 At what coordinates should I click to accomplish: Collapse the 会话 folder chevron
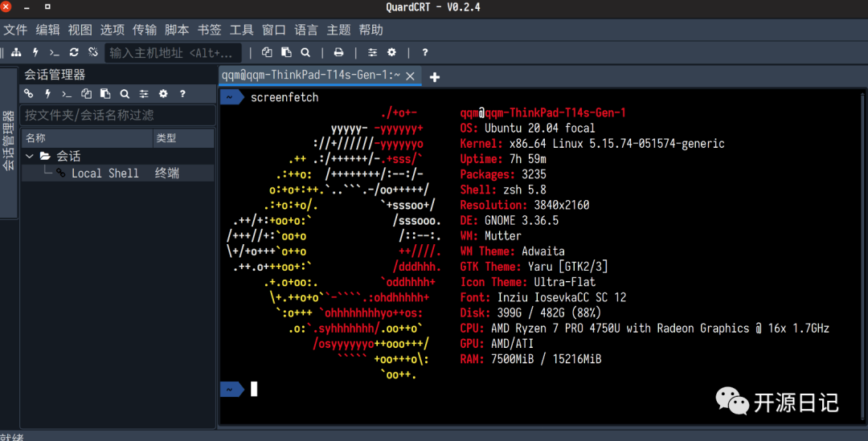30,157
